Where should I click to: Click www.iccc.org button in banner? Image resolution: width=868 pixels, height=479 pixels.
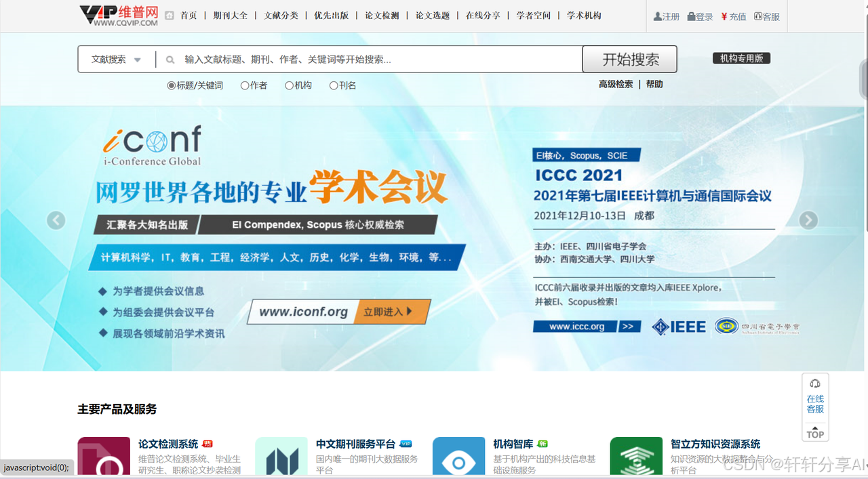point(576,327)
